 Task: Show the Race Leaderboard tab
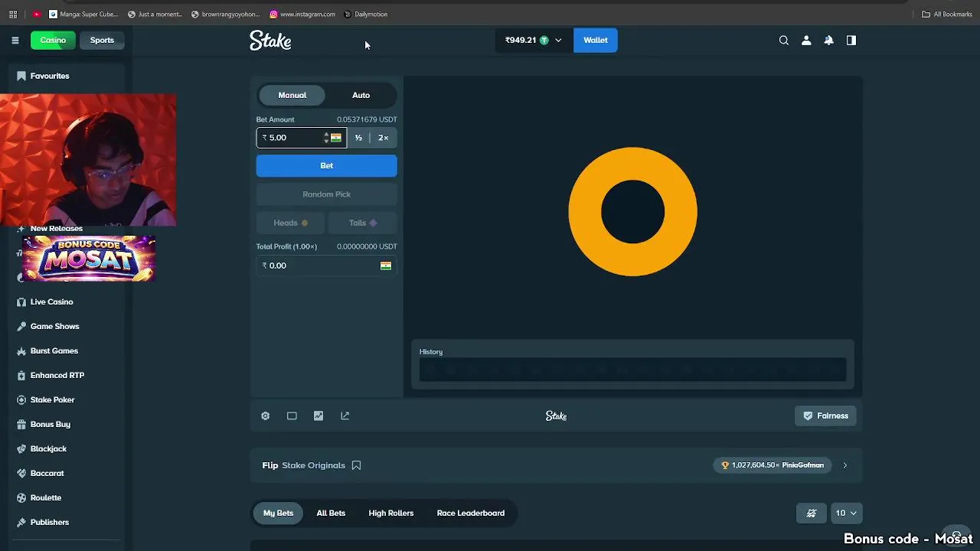click(x=471, y=513)
